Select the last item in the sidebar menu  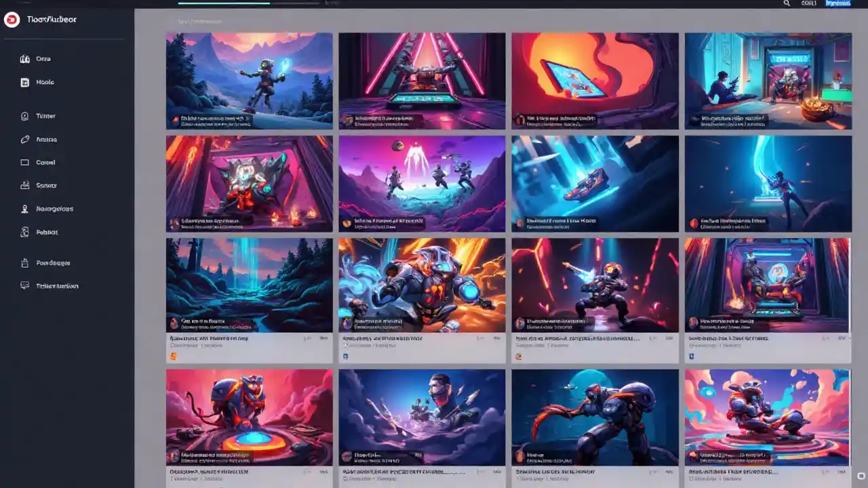tap(57, 286)
